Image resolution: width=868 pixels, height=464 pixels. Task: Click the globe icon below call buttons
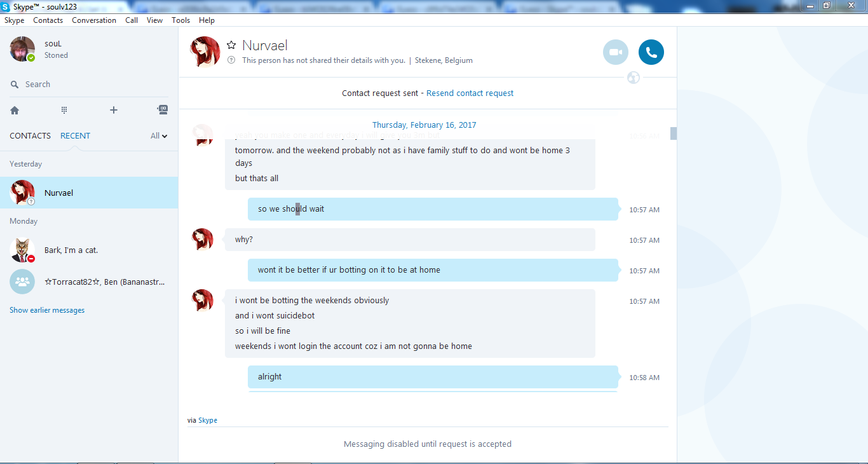pos(633,78)
